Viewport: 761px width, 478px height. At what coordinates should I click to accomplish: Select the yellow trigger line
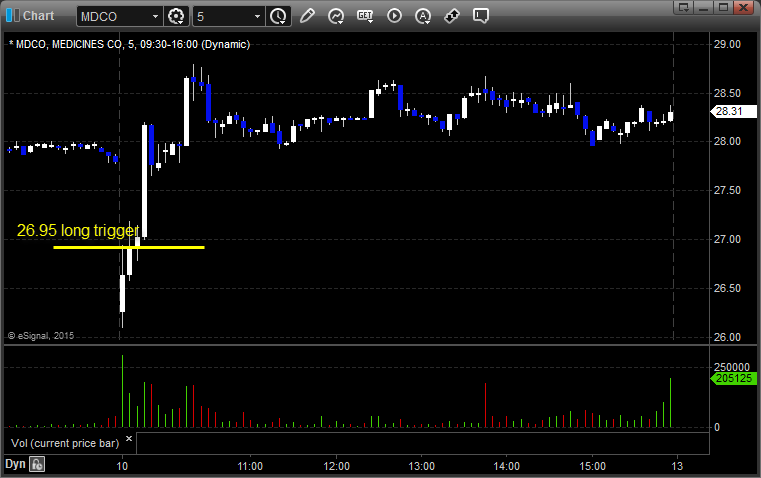(x=129, y=247)
